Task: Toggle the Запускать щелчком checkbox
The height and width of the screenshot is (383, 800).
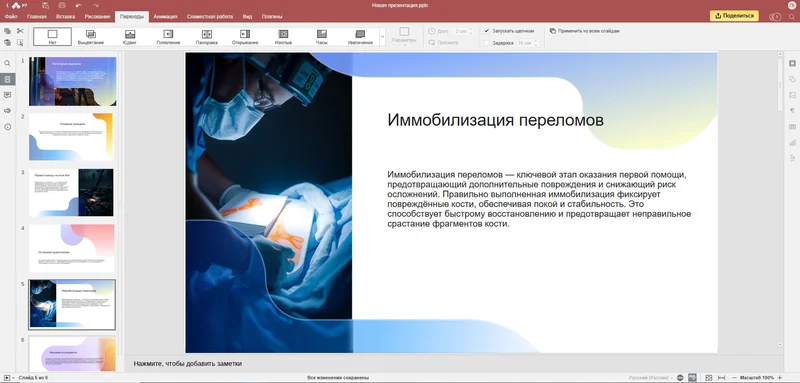Action: (x=487, y=31)
